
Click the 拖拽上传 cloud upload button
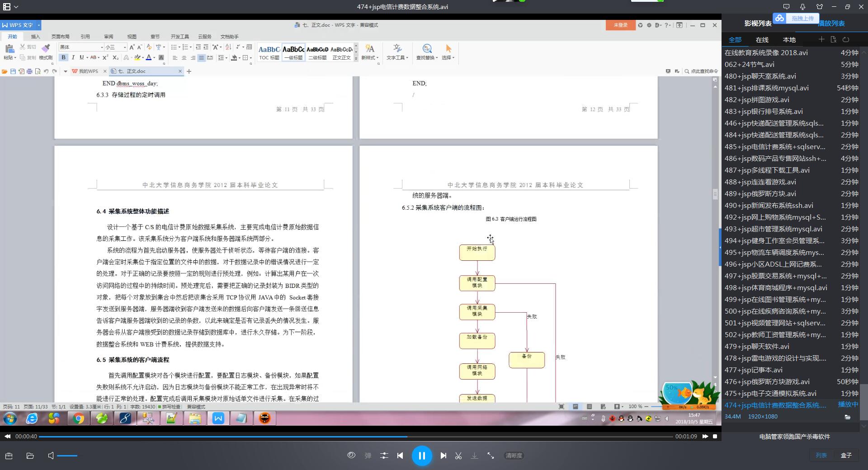click(x=796, y=18)
